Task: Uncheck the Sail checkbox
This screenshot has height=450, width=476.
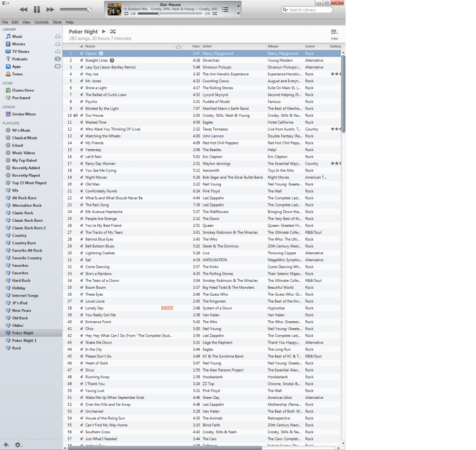Action: tap(82, 260)
